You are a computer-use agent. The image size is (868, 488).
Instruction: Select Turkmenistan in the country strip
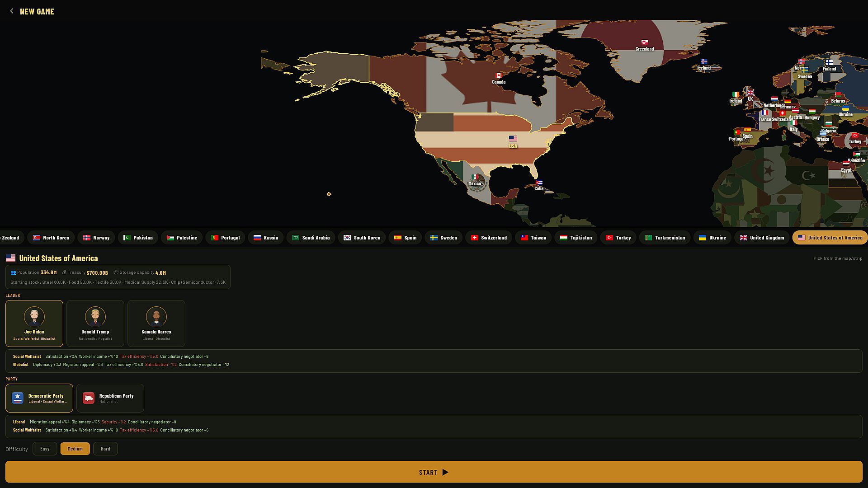pyautogui.click(x=665, y=238)
